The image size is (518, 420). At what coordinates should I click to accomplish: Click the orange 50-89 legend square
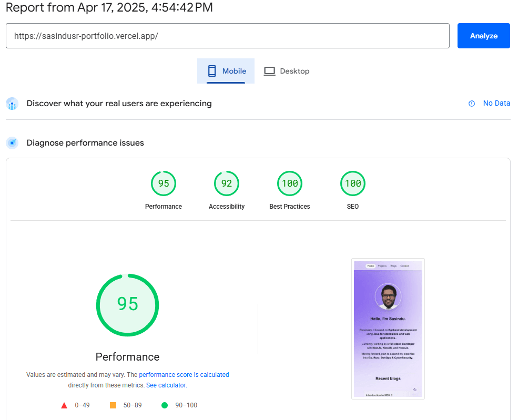[111, 405]
